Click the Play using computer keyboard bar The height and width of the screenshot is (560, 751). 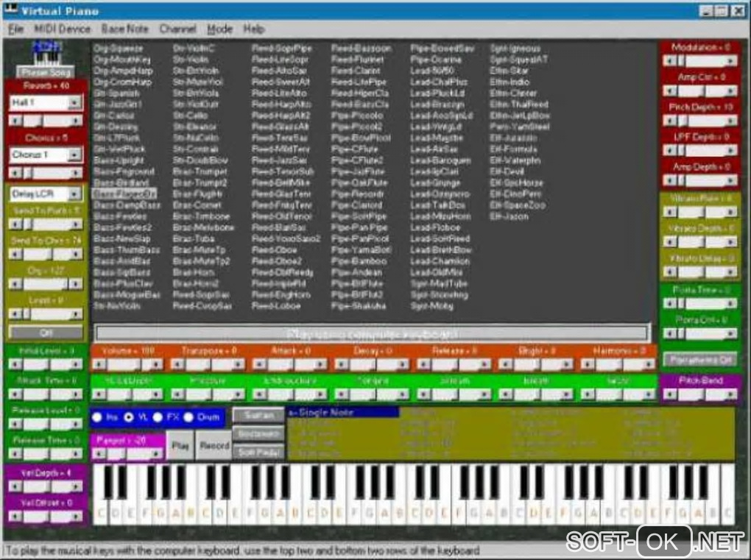[372, 333]
